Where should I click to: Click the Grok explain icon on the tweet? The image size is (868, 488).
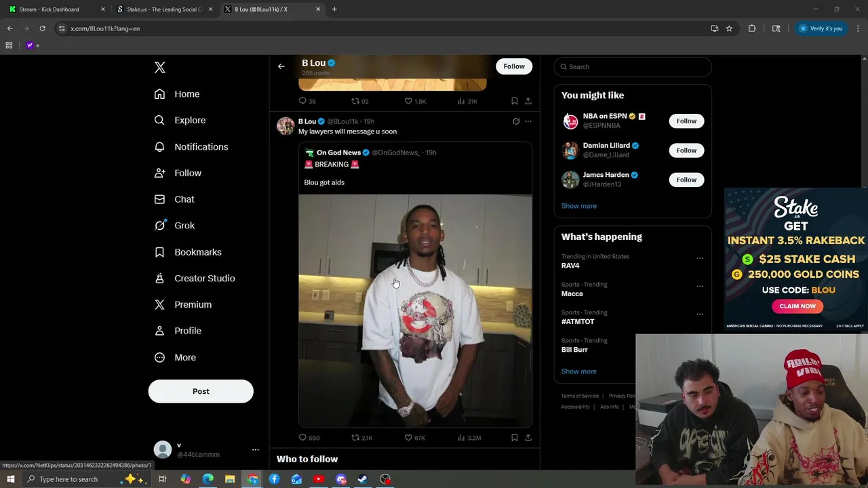[516, 121]
